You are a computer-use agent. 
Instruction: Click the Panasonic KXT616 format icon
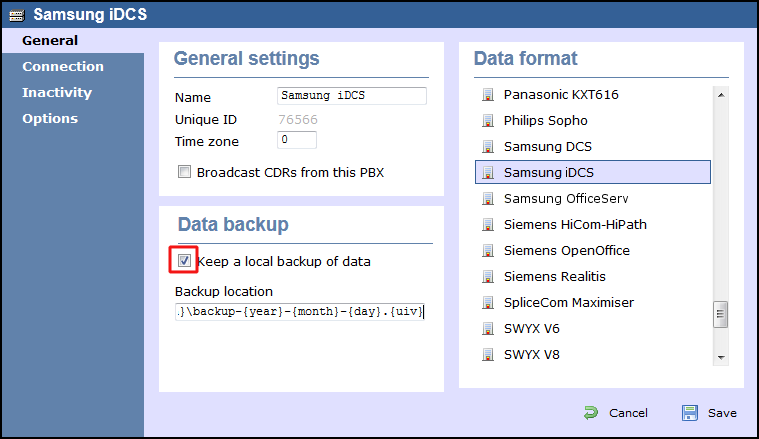[x=488, y=94]
